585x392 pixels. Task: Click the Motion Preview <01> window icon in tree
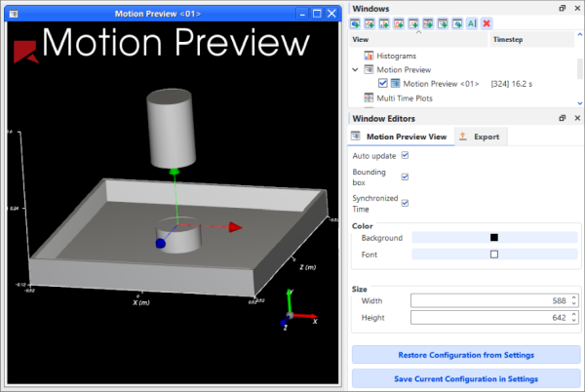pos(395,83)
